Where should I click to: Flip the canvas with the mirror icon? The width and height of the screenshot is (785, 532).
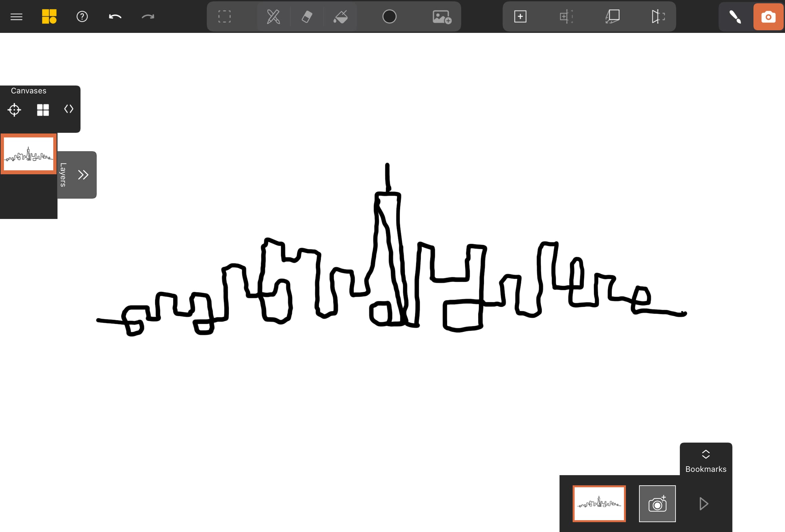pos(658,16)
